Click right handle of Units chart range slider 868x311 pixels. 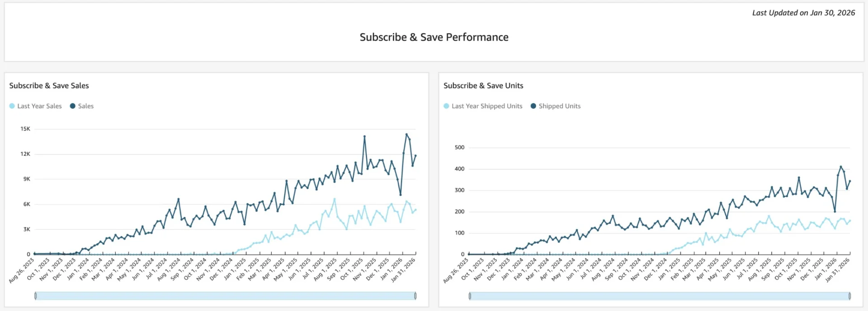coord(850,296)
